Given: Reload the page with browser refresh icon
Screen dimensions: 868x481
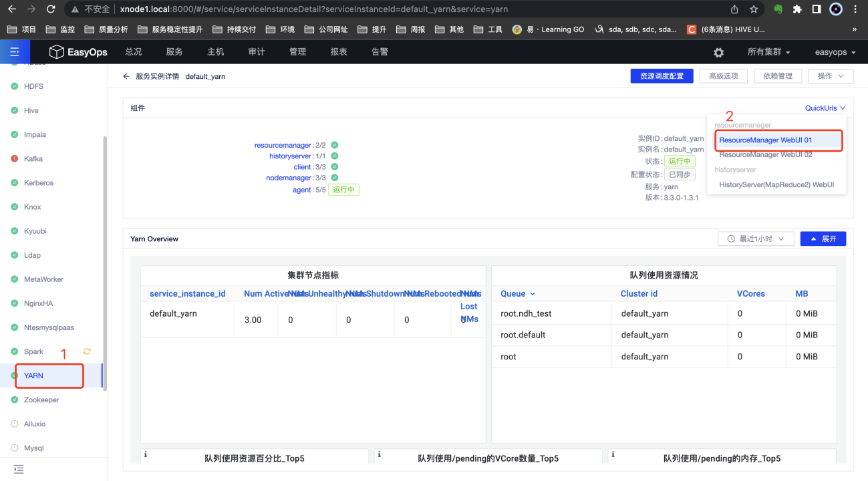Looking at the screenshot, I should coord(51,9).
